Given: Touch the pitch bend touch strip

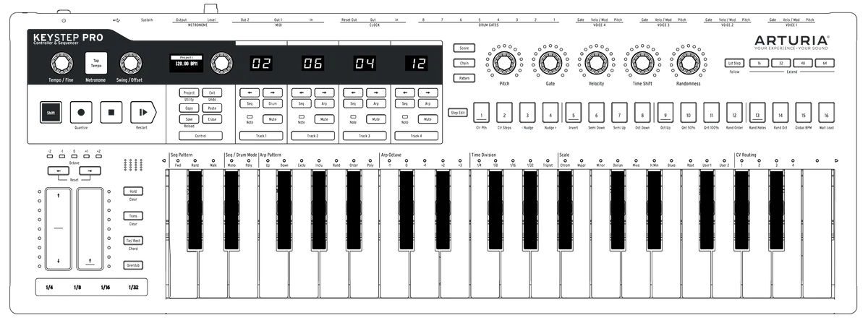Looking at the screenshot, I should click(x=58, y=228).
